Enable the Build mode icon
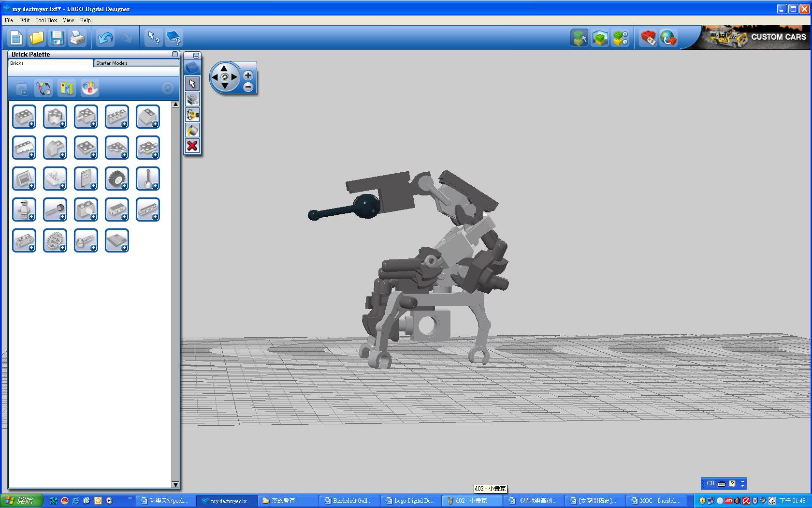Image resolution: width=812 pixels, height=508 pixels. 579,38
